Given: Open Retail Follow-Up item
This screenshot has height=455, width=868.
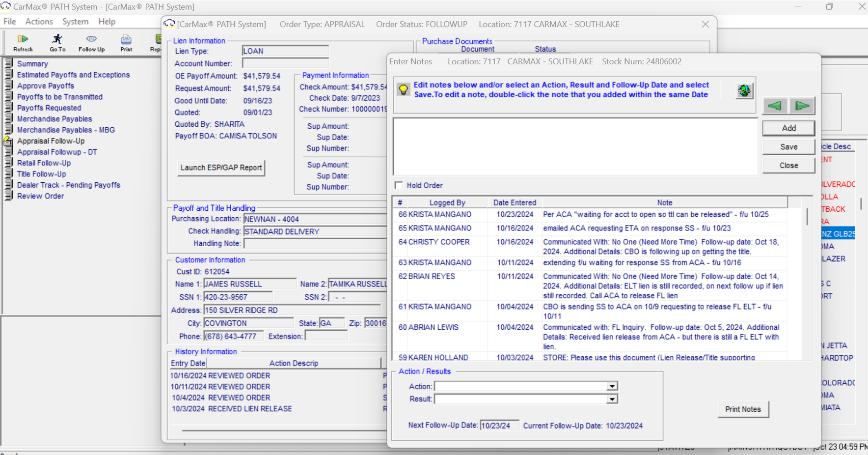Looking at the screenshot, I should [44, 163].
